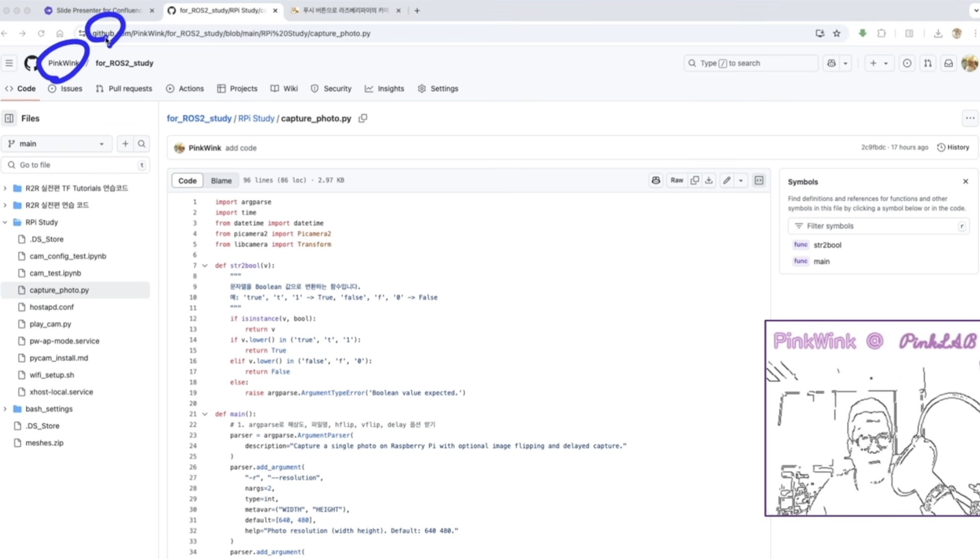Viewport: 980px width, 559px height.
Task: Open notifications inbox icon
Action: pyautogui.click(x=948, y=63)
